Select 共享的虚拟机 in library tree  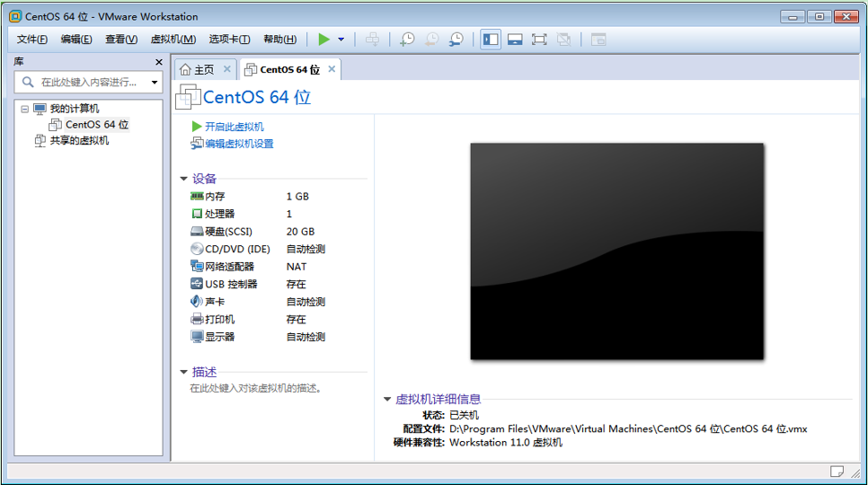(x=79, y=140)
